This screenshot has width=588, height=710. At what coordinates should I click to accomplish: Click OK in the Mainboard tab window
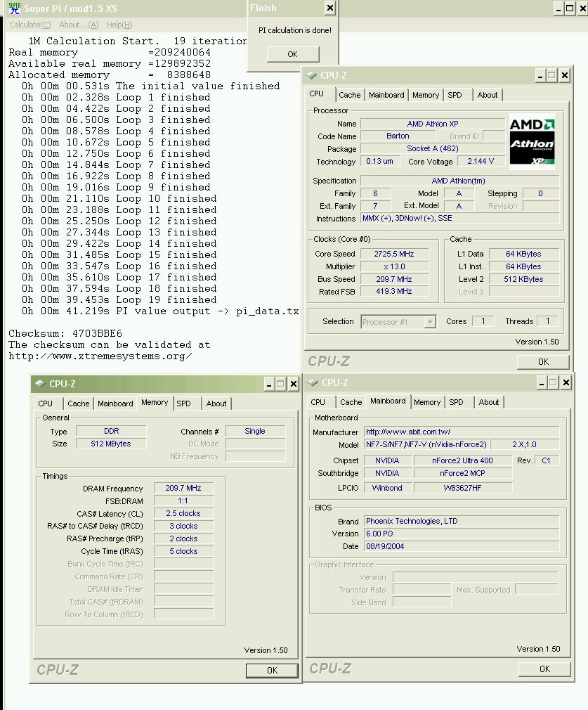(544, 669)
